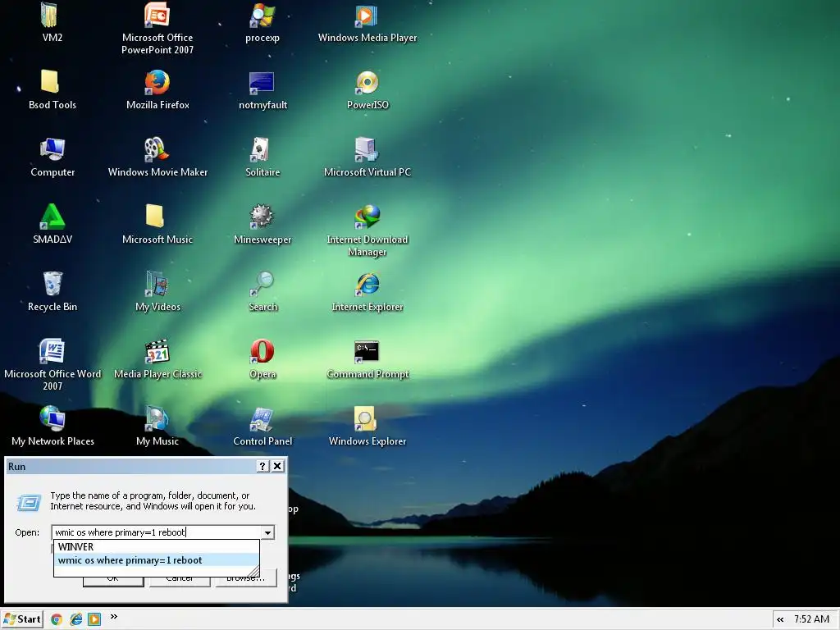Click the Media Player Classic icon
Screen dimensions: 840x630
[x=157, y=351]
